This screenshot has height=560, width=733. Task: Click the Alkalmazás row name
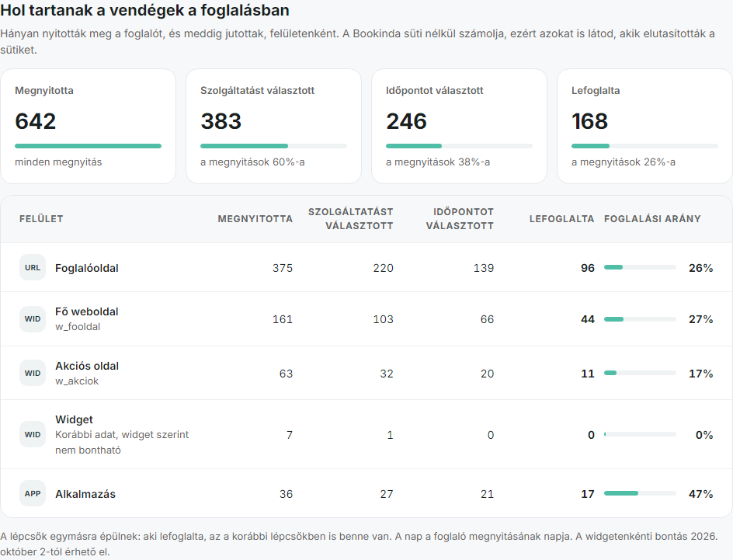point(85,494)
